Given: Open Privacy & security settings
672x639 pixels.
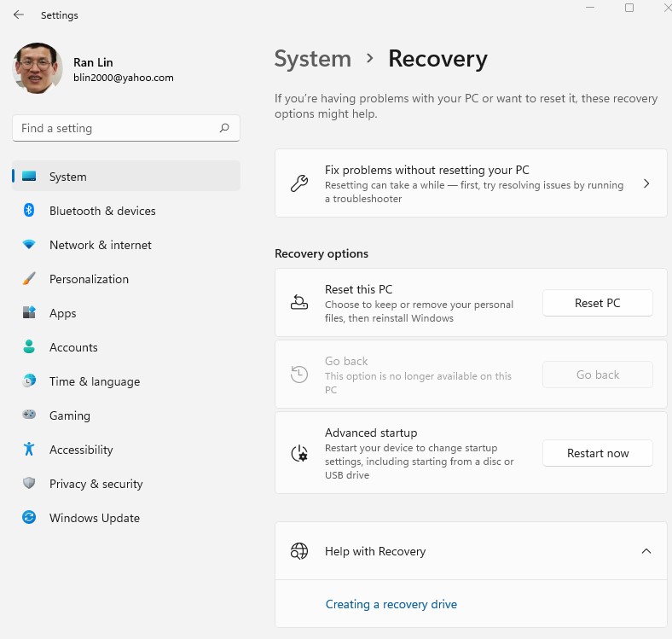Looking at the screenshot, I should [x=126, y=484].
